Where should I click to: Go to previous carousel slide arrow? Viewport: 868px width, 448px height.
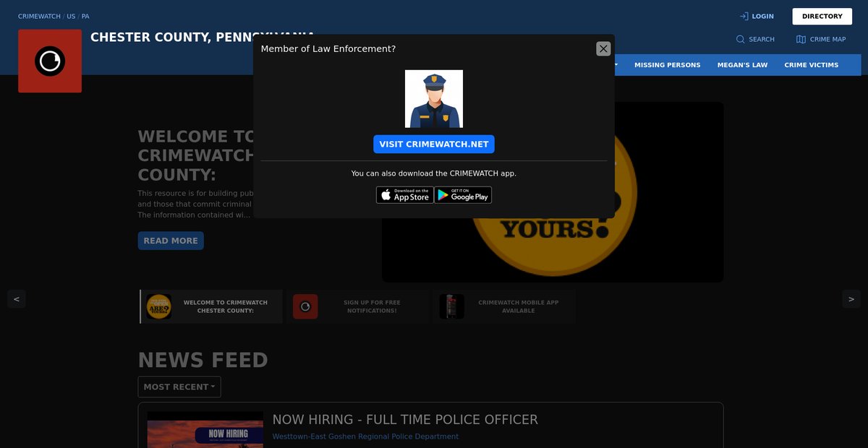click(x=17, y=298)
